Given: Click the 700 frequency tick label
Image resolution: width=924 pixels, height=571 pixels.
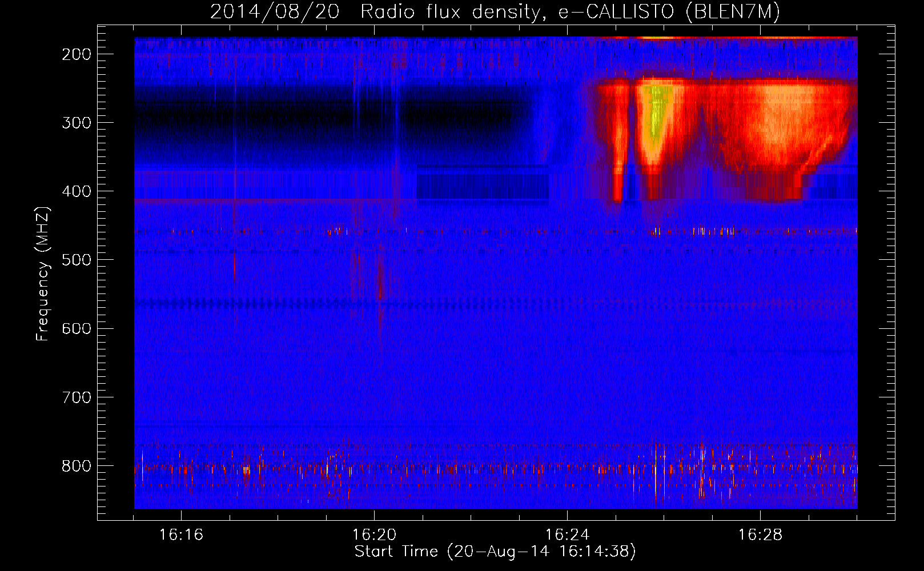Looking at the screenshot, I should (77, 397).
